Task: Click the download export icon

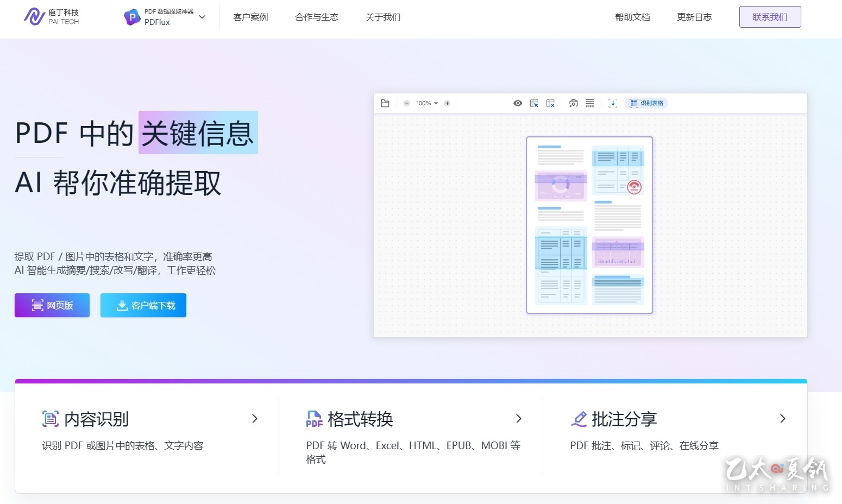Action: (613, 103)
